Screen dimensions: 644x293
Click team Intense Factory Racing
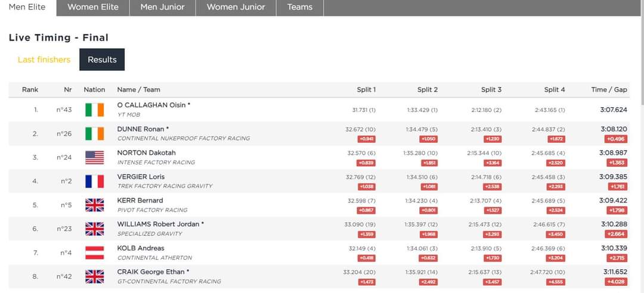[156, 163]
